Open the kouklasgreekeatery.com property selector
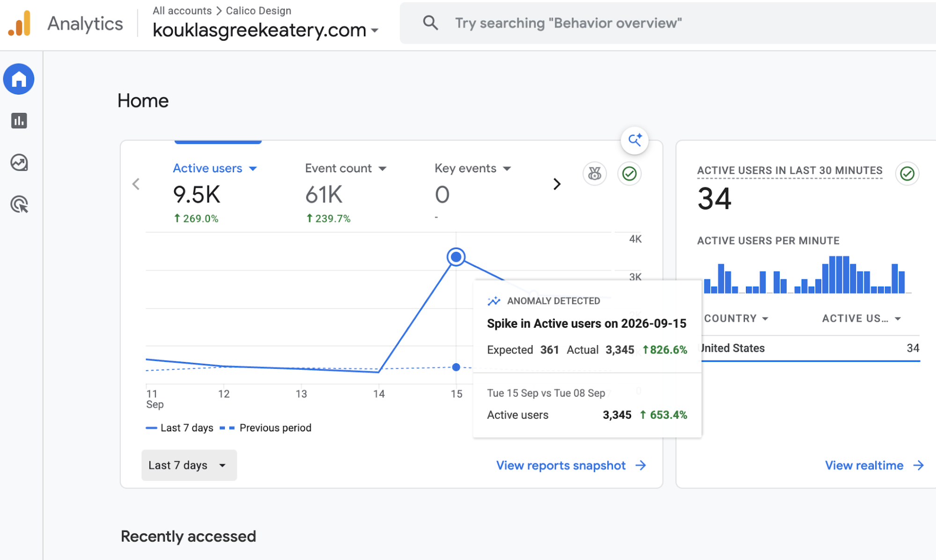 point(265,30)
